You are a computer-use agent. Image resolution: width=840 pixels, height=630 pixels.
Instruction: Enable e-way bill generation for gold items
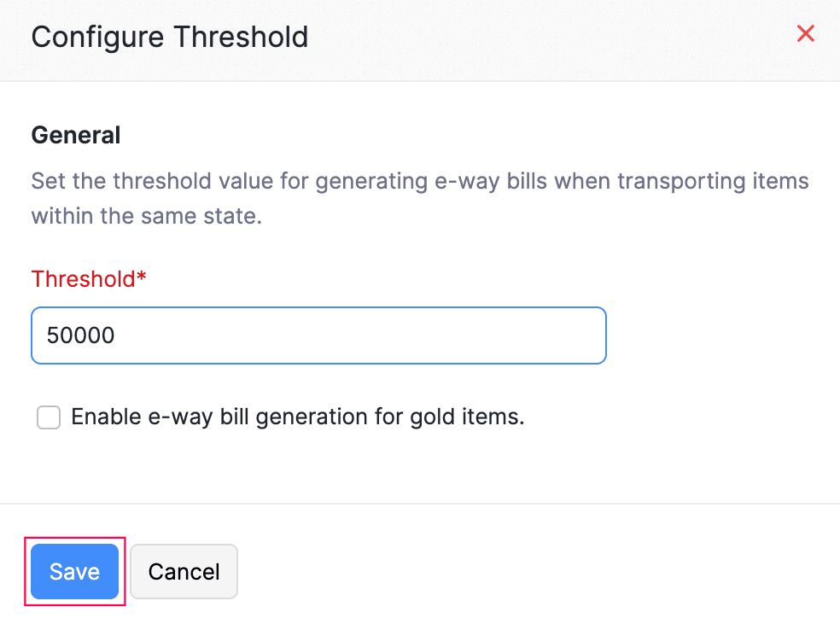[49, 417]
